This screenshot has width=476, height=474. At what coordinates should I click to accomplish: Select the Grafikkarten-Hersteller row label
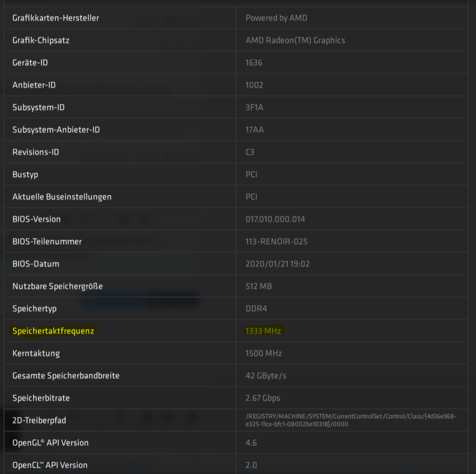55,18
